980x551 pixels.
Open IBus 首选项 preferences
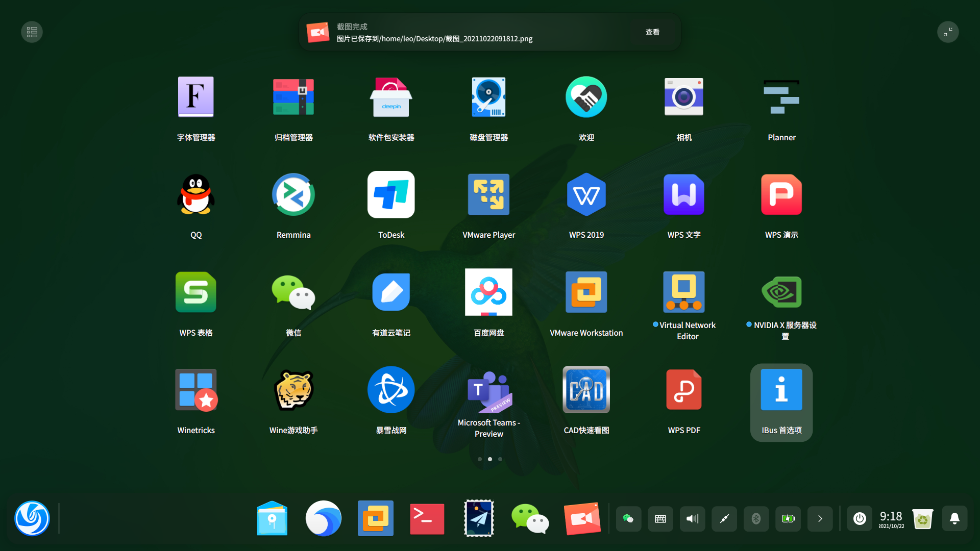[781, 390]
